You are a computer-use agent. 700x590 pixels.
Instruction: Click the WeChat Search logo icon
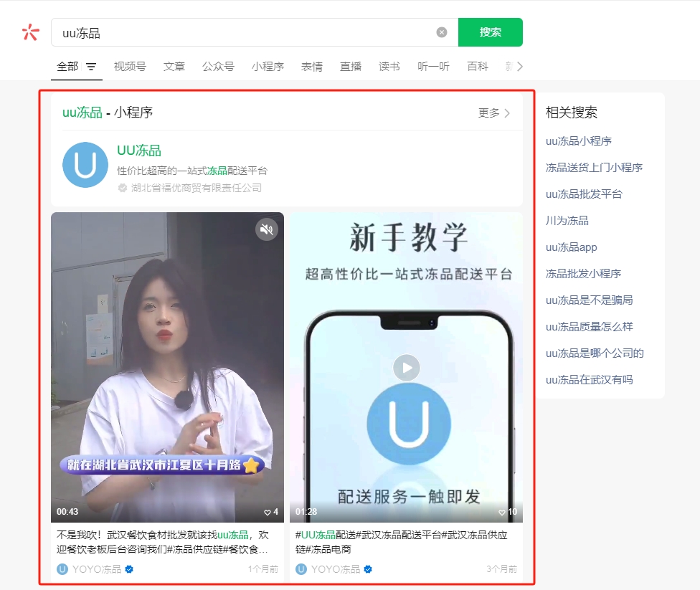coord(30,32)
